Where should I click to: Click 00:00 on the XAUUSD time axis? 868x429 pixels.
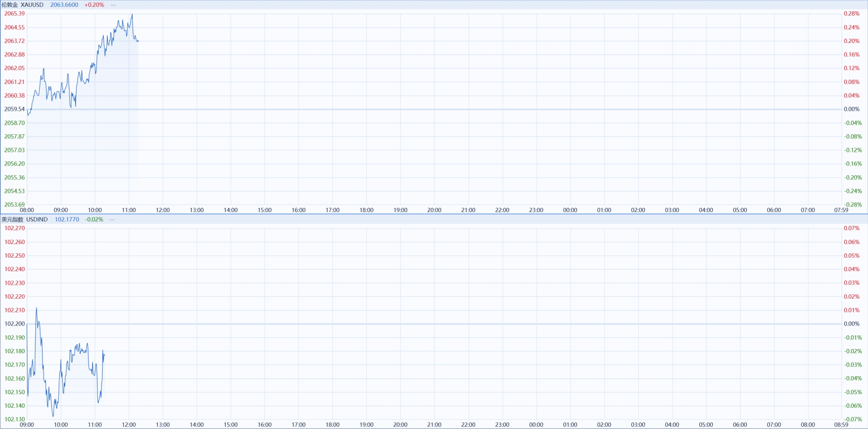(x=570, y=210)
